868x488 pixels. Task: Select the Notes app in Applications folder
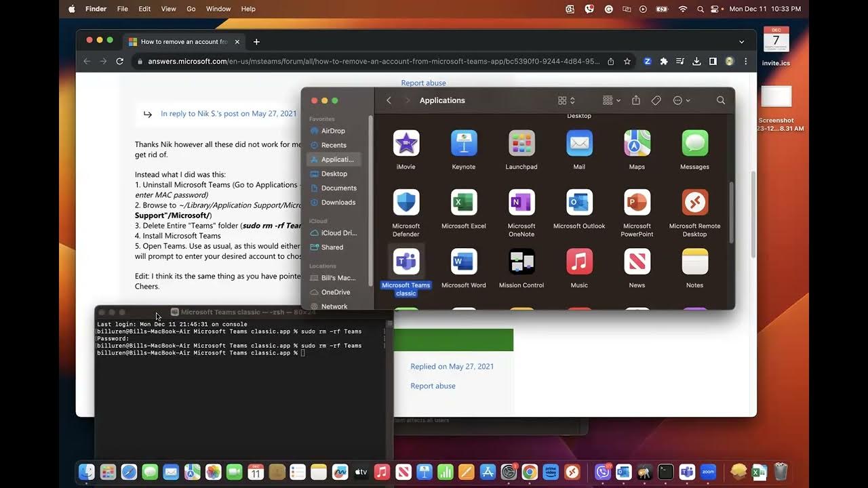[694, 262]
